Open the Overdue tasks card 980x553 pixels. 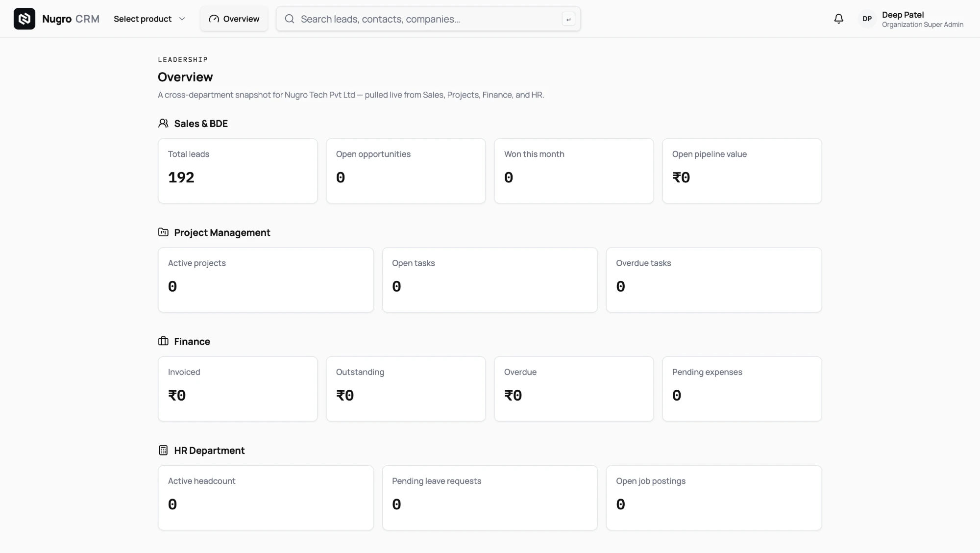coord(714,280)
